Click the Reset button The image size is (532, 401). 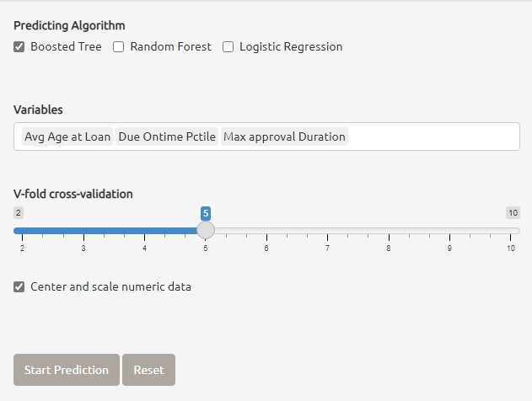pos(148,370)
